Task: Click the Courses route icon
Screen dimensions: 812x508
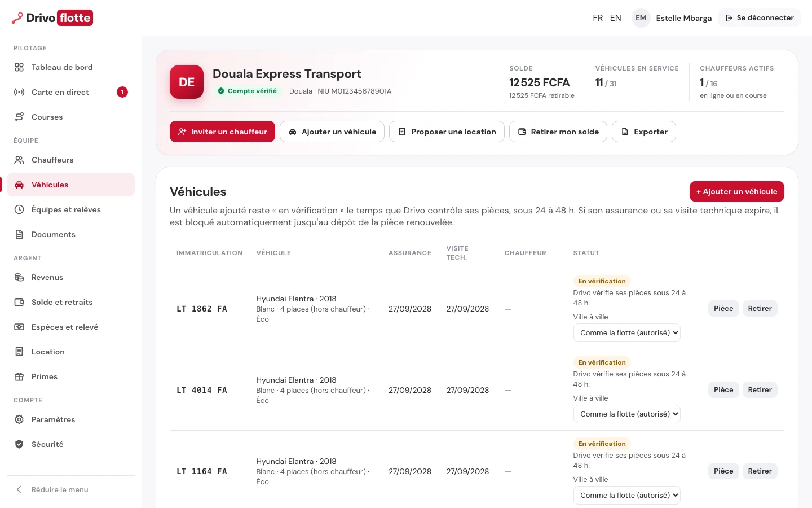Action: pos(19,117)
